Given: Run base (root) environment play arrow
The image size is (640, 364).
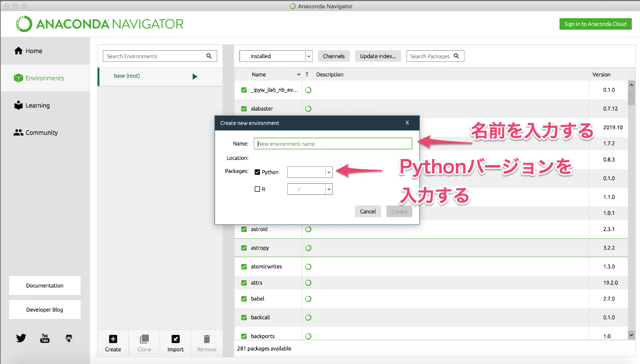Looking at the screenshot, I should tap(195, 76).
